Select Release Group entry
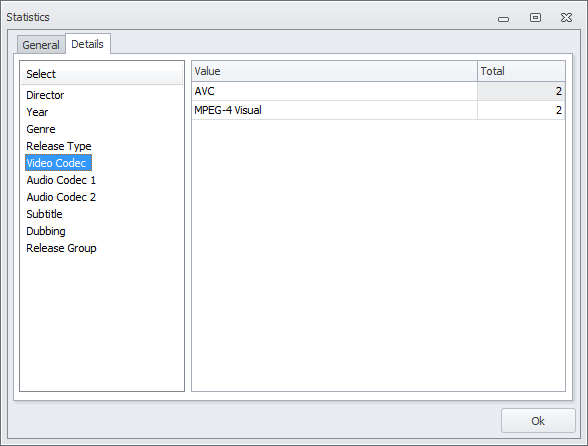This screenshot has width=588, height=446. click(62, 248)
